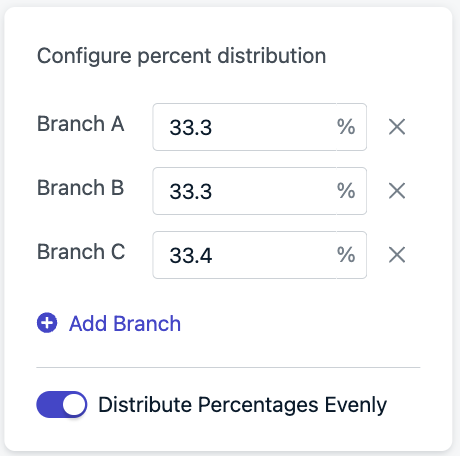Remove Branch A with its X icon

[x=397, y=127]
